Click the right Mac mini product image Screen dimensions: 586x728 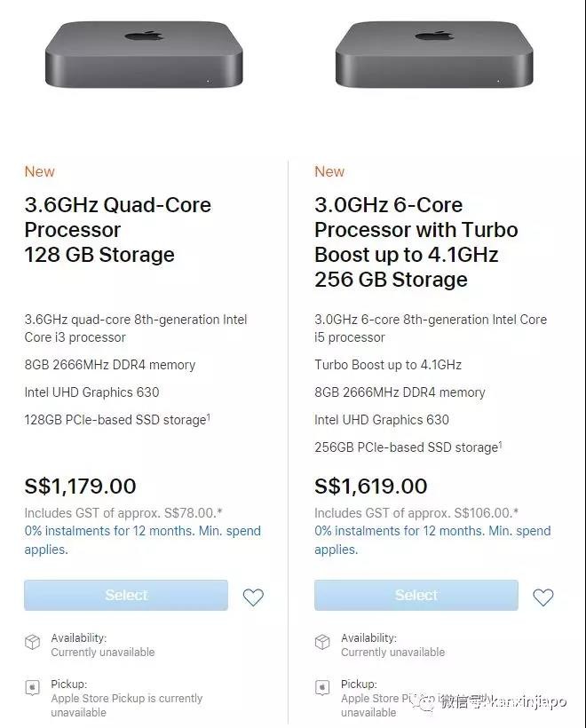pos(433,54)
